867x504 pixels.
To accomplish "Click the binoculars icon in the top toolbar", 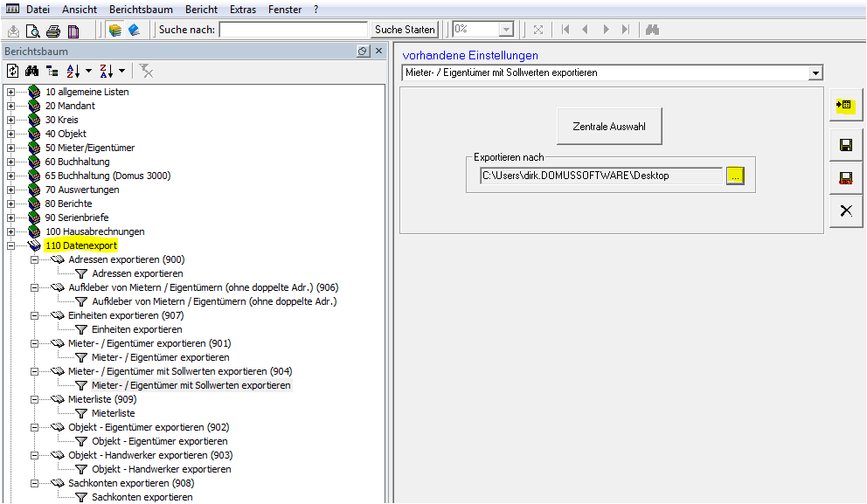I will click(653, 30).
